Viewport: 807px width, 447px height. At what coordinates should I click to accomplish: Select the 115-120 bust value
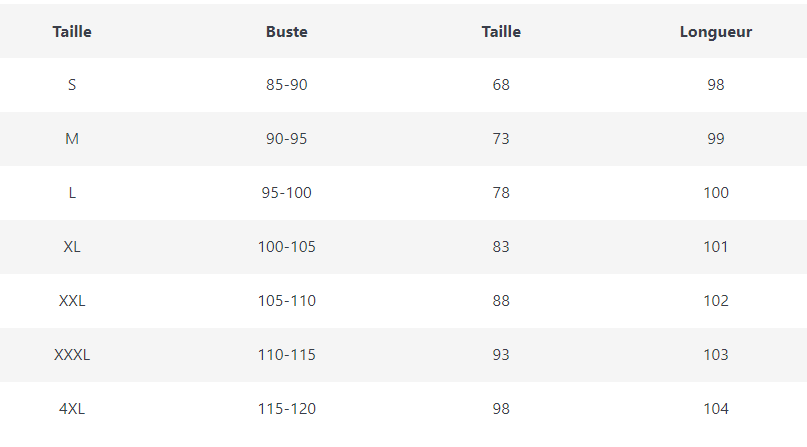[x=287, y=409]
